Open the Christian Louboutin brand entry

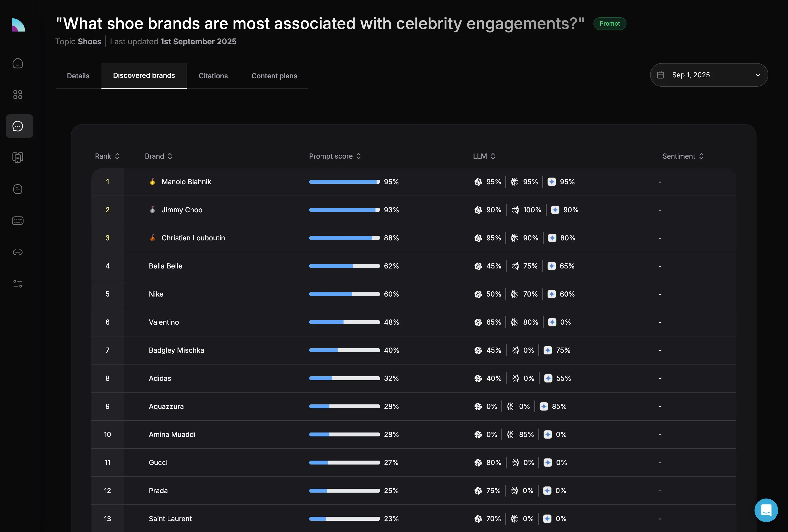193,238
